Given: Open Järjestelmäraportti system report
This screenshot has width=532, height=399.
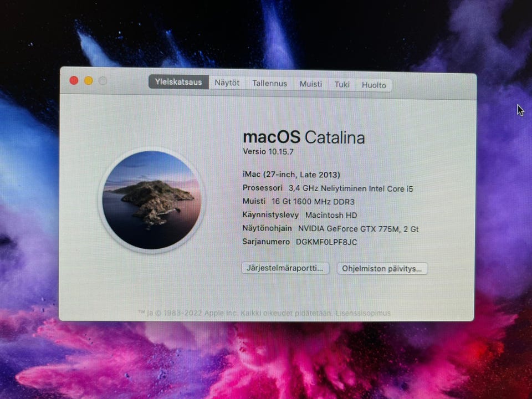Looking at the screenshot, I should [x=285, y=268].
